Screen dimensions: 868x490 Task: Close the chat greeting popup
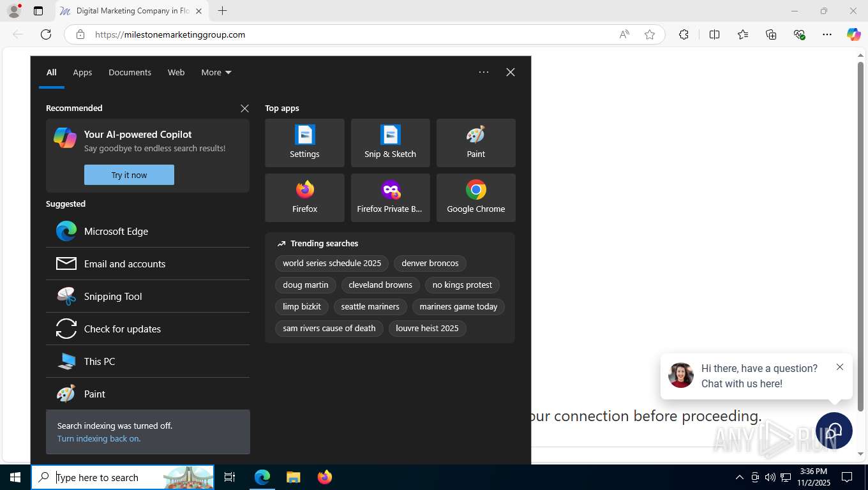[840, 367]
